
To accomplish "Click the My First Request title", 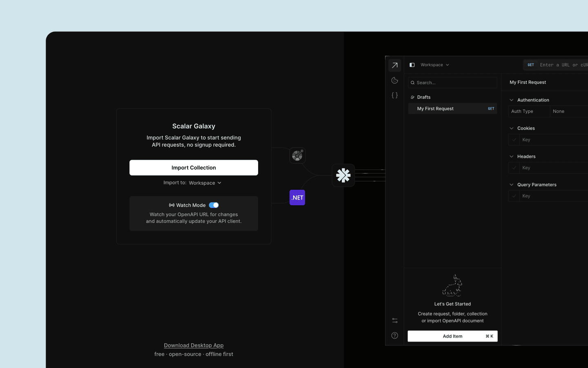I will [x=528, y=82].
